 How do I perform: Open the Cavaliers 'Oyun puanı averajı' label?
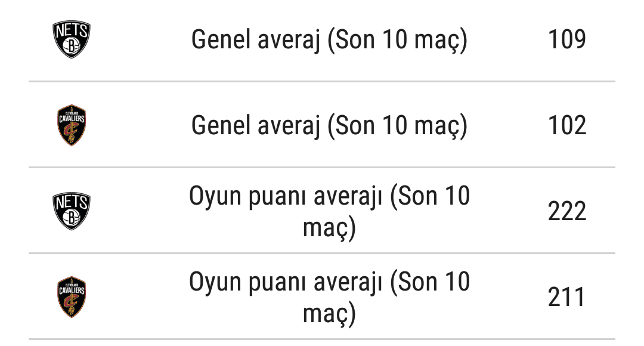pyautogui.click(x=329, y=298)
